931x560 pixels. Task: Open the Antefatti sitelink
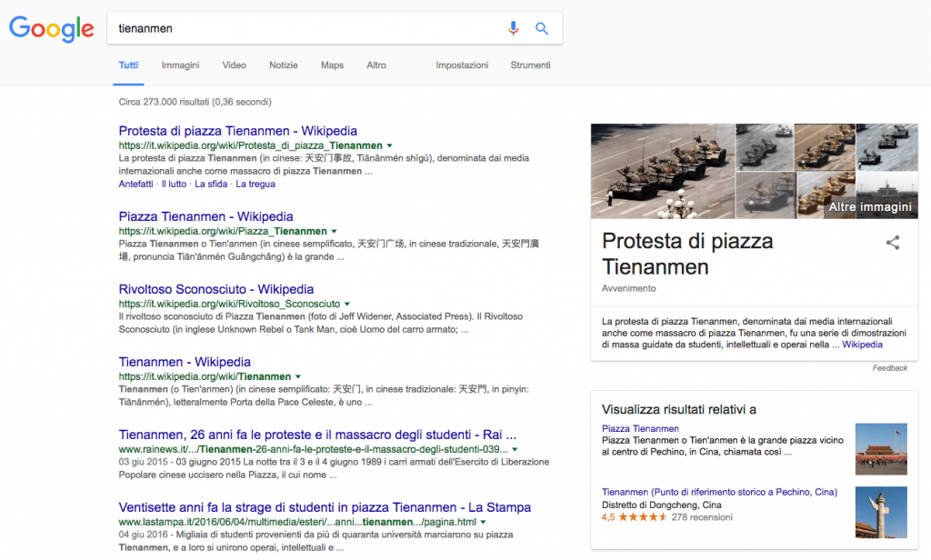(136, 185)
